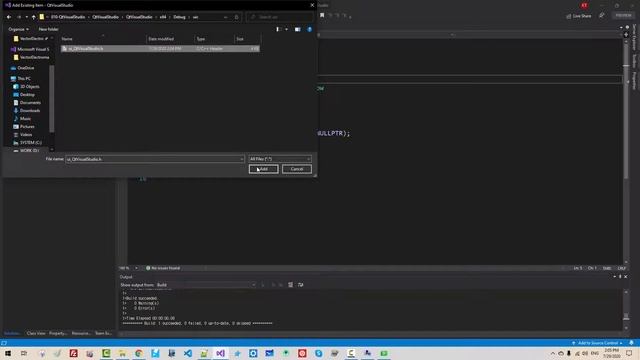Image resolution: width=640 pixels, height=360 pixels.
Task: Open Task View on taskbar
Action: [x=24, y=353]
